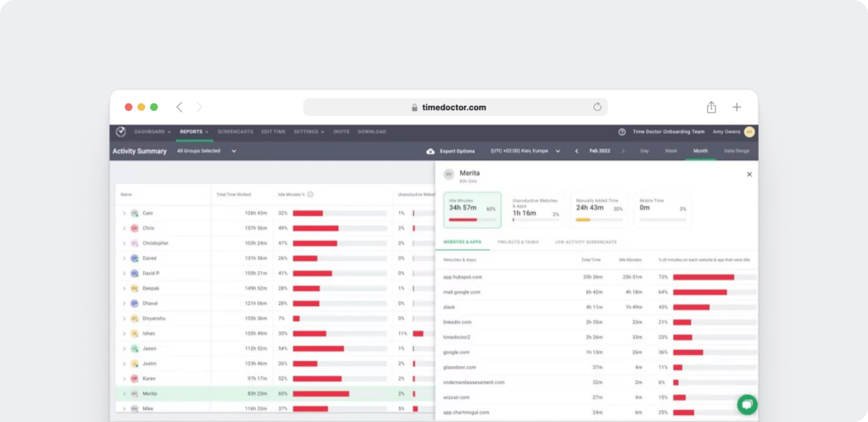Click Download in the top navigation

(372, 131)
